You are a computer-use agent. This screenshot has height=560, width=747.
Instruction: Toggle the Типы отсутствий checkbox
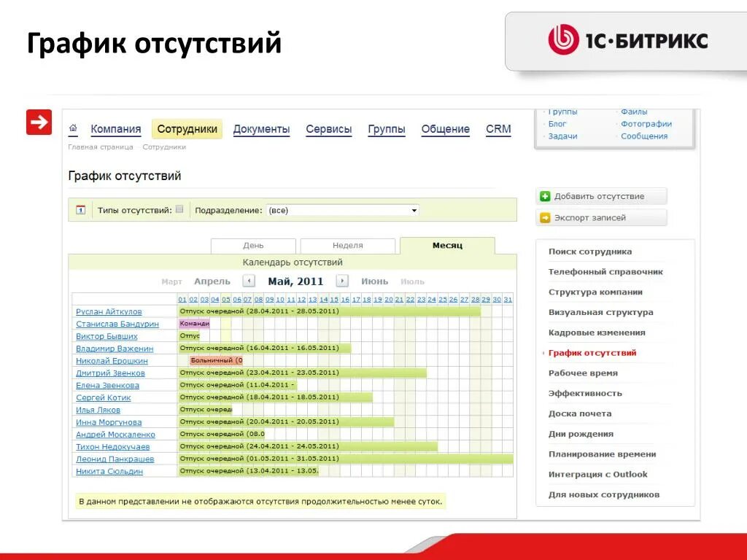tap(179, 209)
